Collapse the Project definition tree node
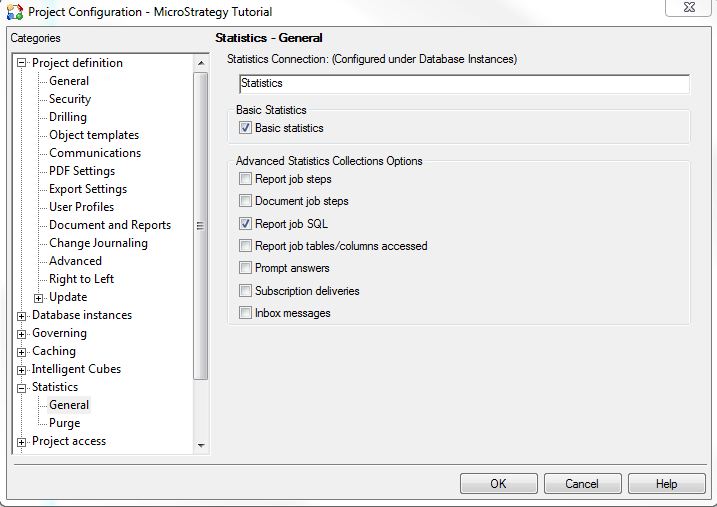The height and width of the screenshot is (507, 717). coord(22,64)
